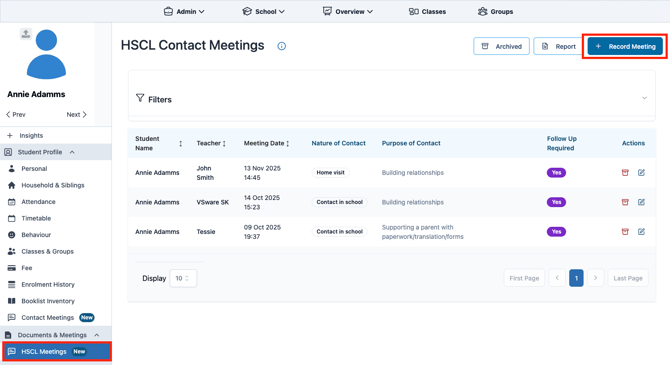Archive the 14 Oct 2025 meeting row

pos(625,202)
